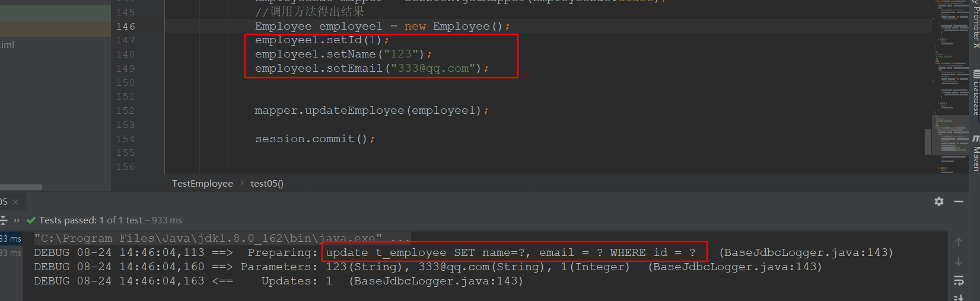The height and width of the screenshot is (301, 980).
Task: Click the project panel horizontal scrollbar
Action: click(x=21, y=187)
